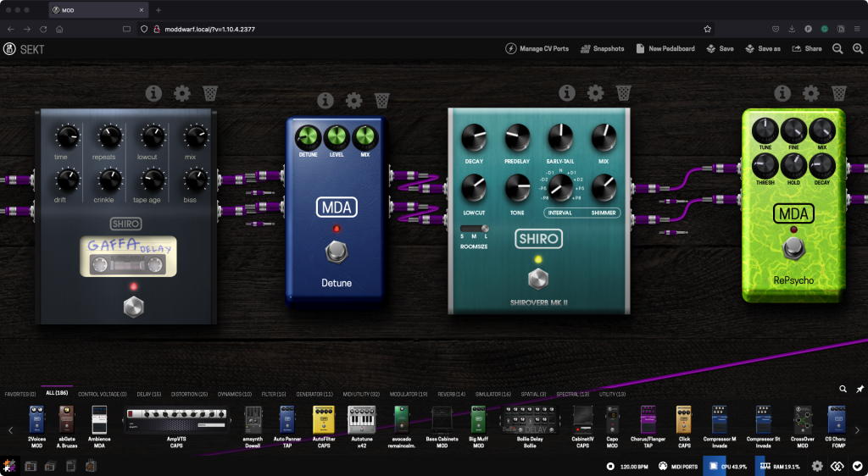Click the Save as button
868x476 pixels.
point(763,49)
